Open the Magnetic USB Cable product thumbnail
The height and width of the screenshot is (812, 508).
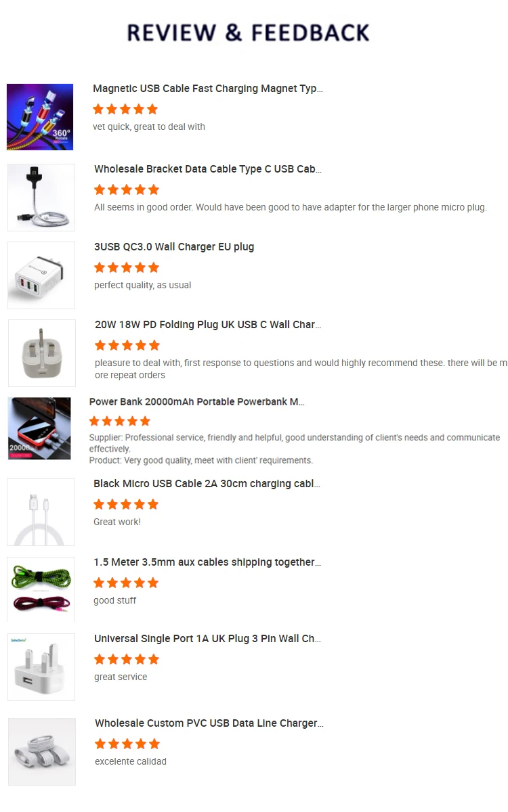40,117
